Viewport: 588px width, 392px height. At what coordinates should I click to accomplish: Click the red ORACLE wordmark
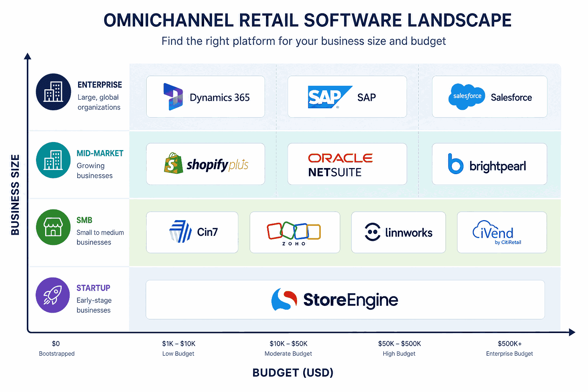click(340, 158)
